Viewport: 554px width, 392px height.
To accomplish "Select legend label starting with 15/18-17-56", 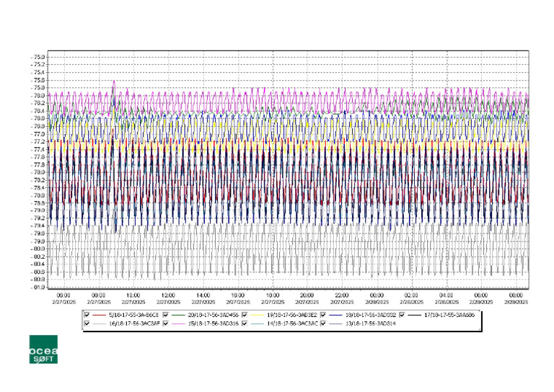I will point(213,324).
